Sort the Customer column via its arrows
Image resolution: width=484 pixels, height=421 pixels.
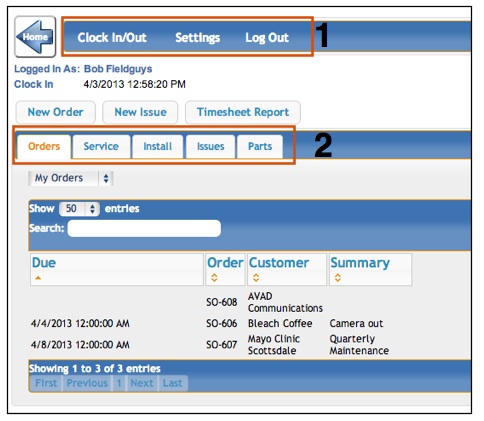[x=256, y=278]
